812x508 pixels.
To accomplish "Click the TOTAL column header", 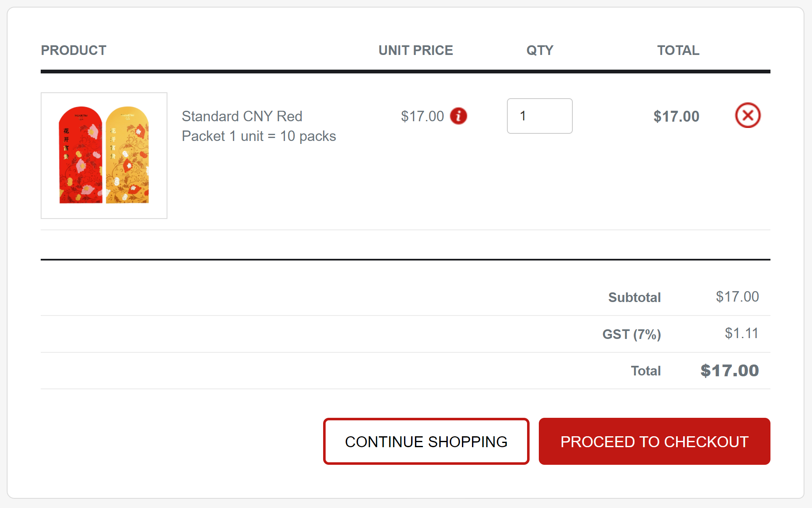I will click(678, 50).
